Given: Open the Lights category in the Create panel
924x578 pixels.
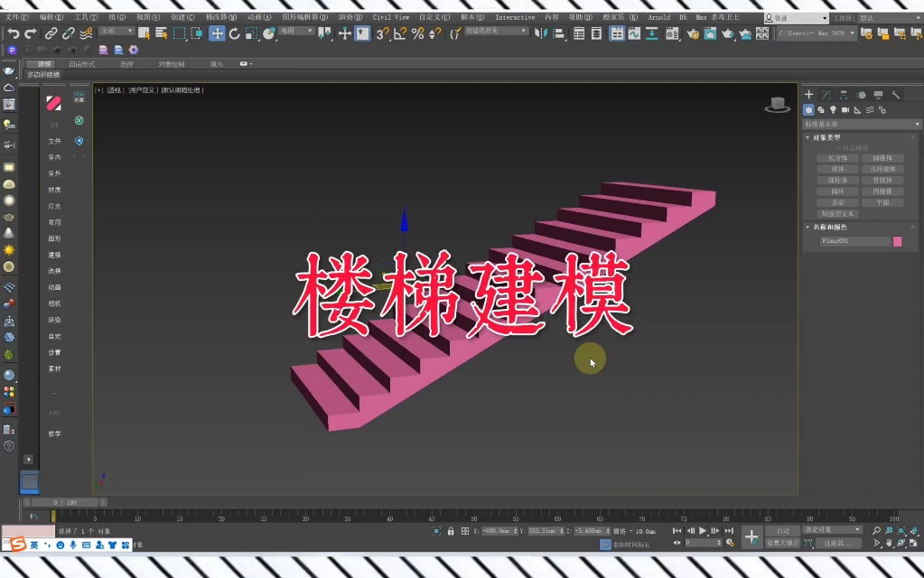Looking at the screenshot, I should pos(834,109).
